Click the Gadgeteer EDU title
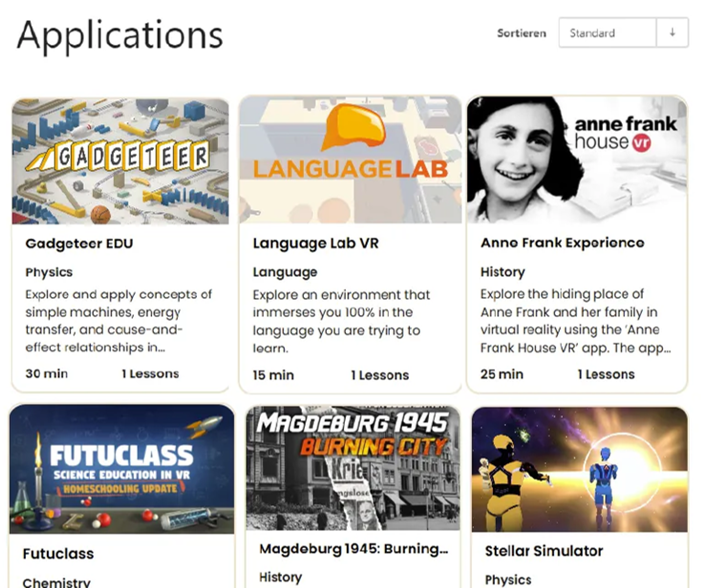701x588 pixels. [x=79, y=243]
